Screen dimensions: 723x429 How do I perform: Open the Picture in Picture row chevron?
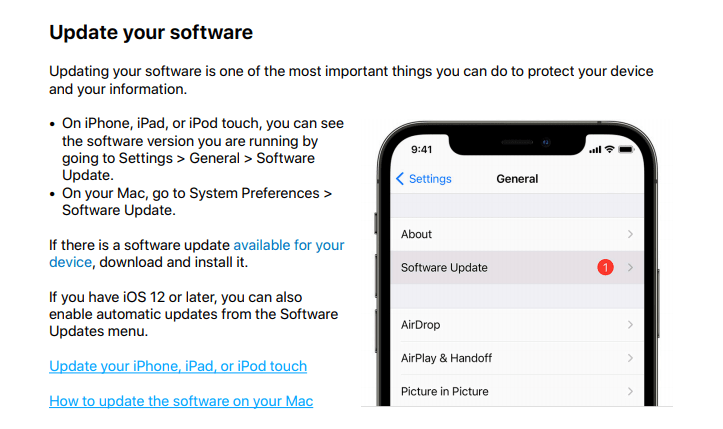click(x=630, y=391)
